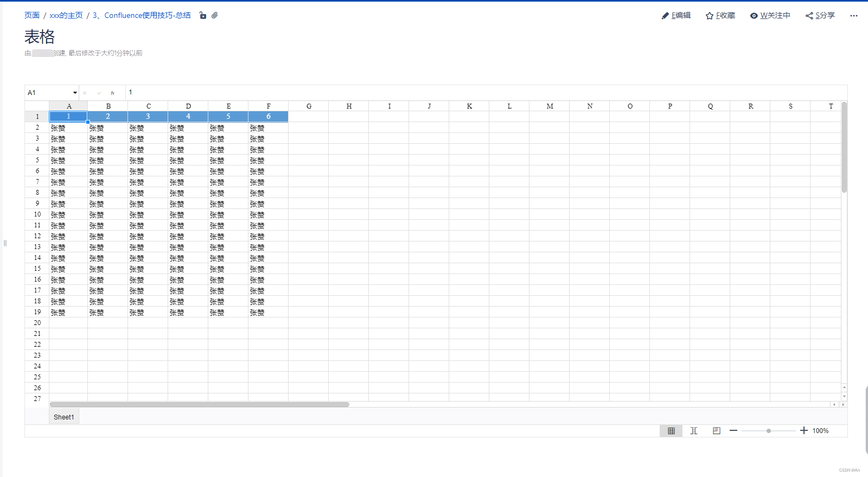Select row header 27
Screen dimensions: 868x477
pos(37,398)
